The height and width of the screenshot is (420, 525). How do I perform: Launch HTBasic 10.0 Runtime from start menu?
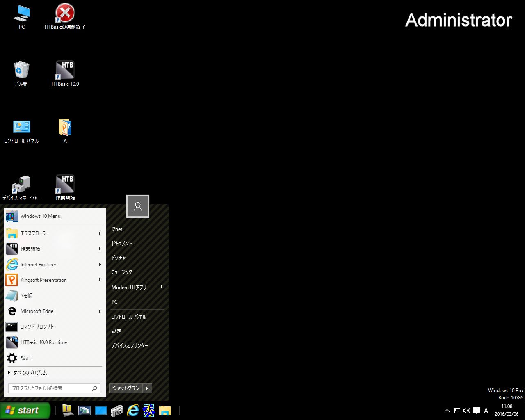click(x=54, y=342)
